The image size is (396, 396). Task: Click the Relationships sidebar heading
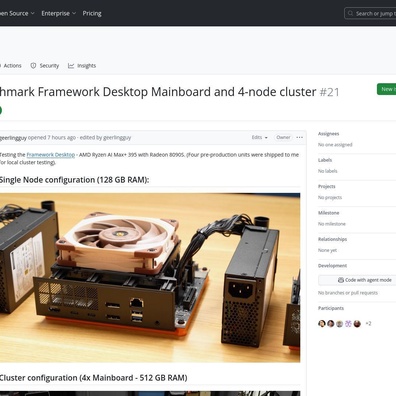(x=332, y=239)
